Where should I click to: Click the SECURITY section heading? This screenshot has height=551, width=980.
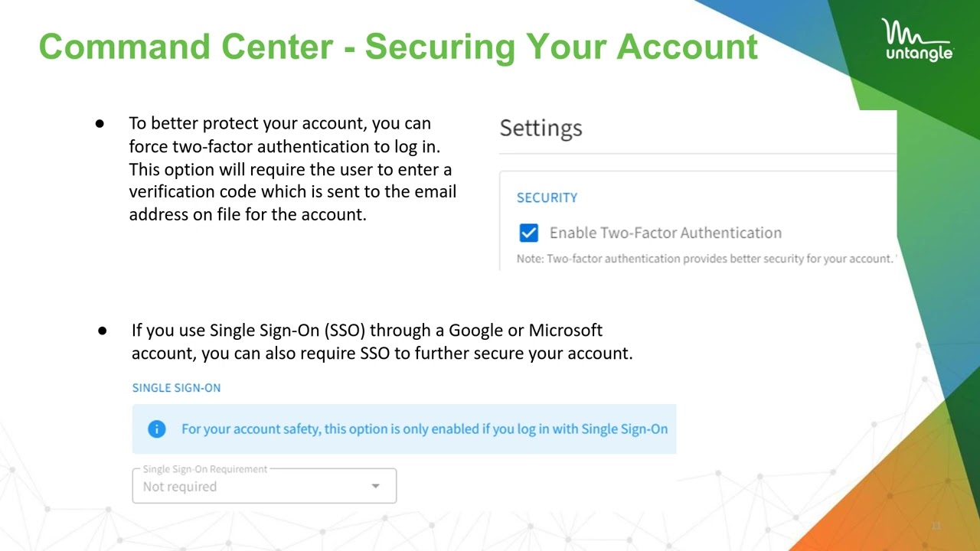547,197
